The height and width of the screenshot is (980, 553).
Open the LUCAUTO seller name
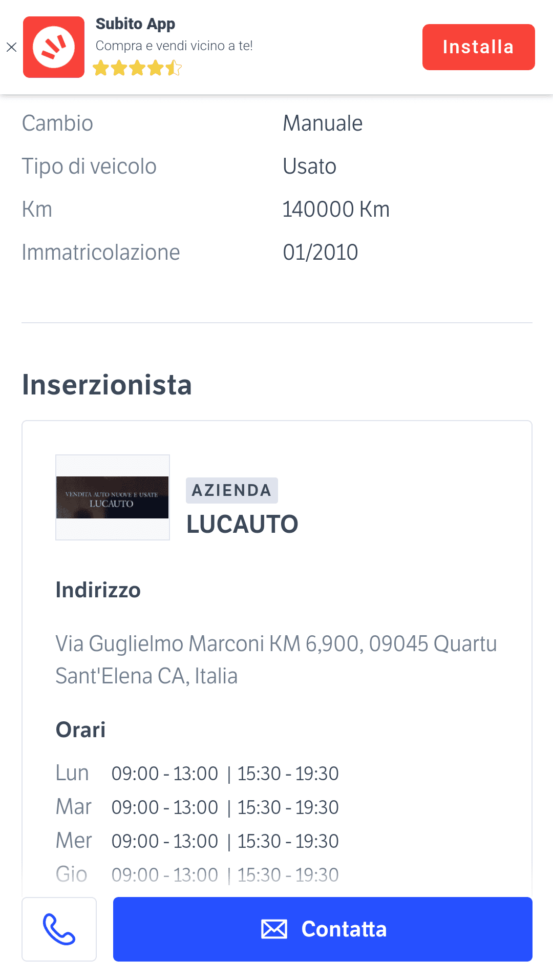(242, 524)
